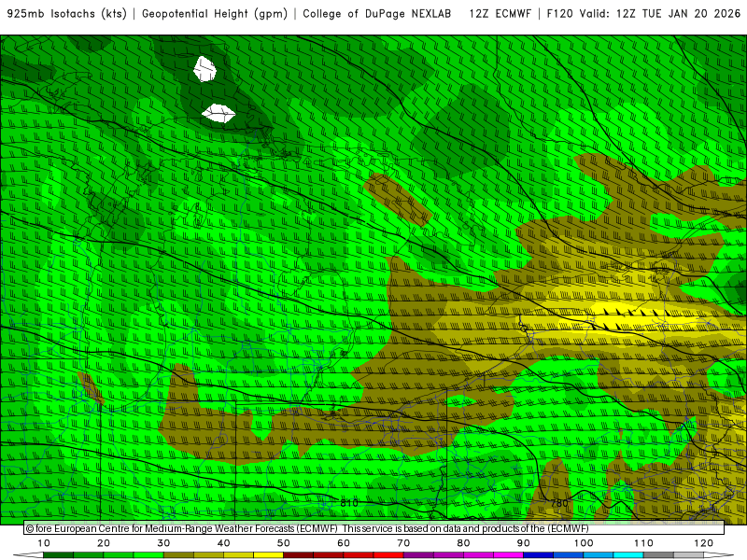
Task: Click the 'College of DuPage NEXLAB' label
Action: pos(377,14)
